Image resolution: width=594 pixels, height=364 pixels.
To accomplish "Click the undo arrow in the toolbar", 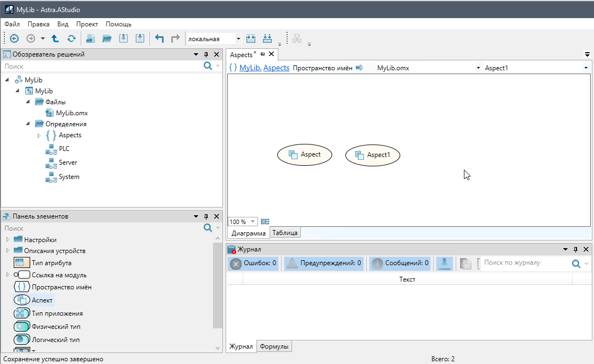I will [x=159, y=38].
